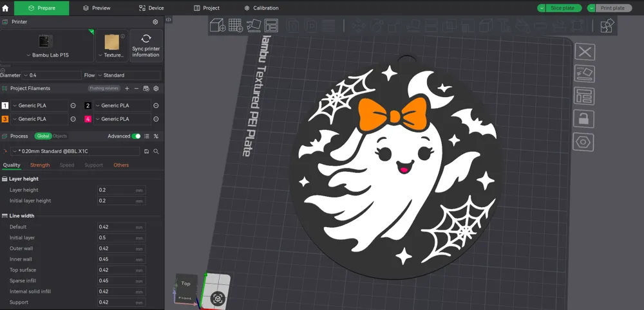Collapse the sidebar with arrow icon
The image size is (644, 310).
click(x=168, y=20)
